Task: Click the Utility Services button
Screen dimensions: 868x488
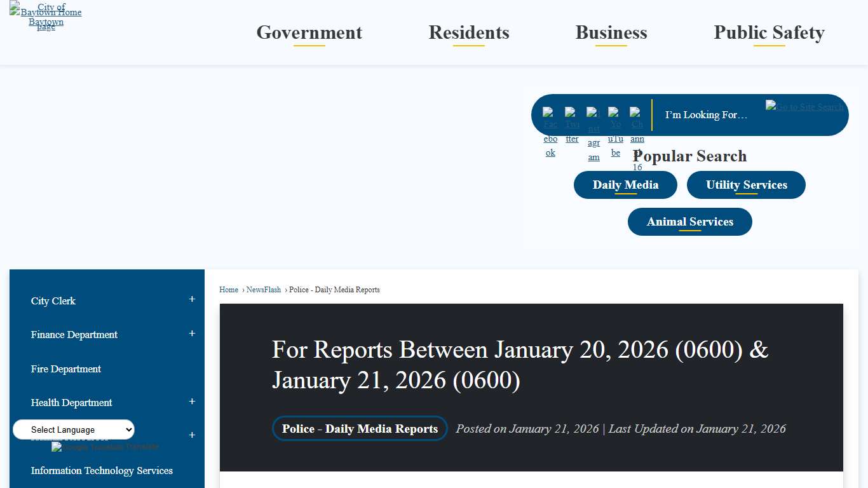Action: coord(746,184)
